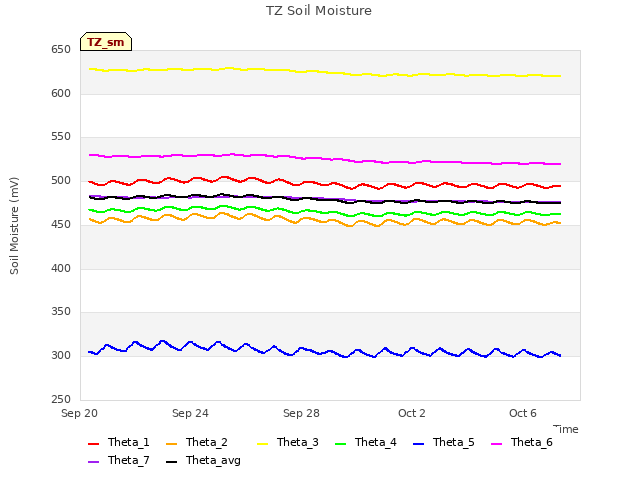The image size is (640, 480).
Task: Click the 400 y-axis tick label
Action: click(x=61, y=269)
